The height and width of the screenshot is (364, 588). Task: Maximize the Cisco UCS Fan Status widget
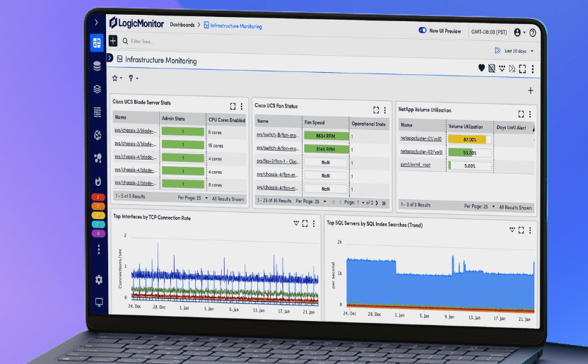click(x=376, y=110)
